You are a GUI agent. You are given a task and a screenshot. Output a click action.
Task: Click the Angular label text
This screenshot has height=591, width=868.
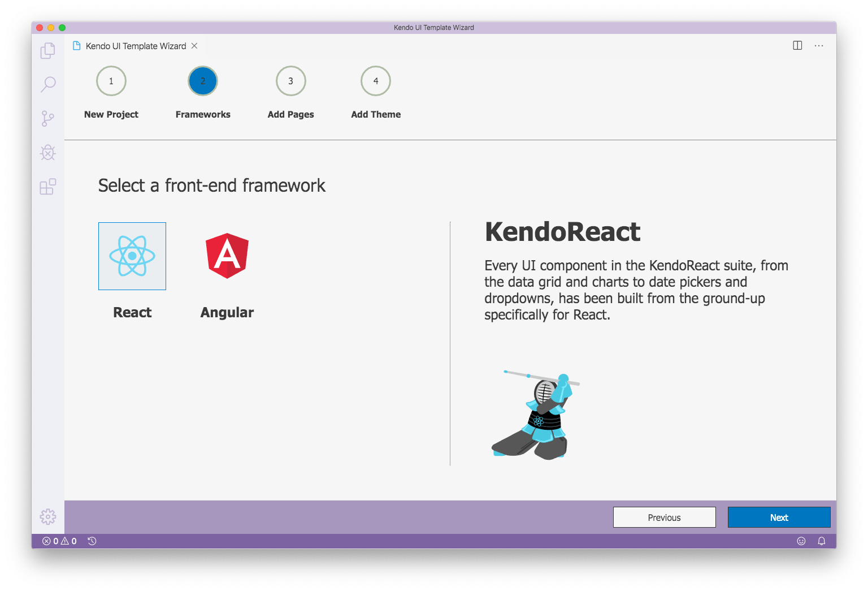[x=227, y=313]
